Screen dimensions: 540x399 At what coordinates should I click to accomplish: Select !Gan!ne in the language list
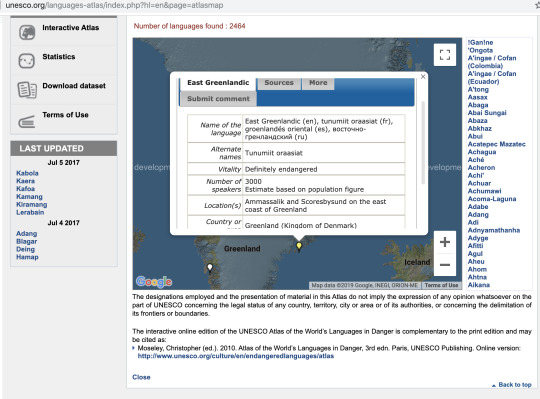[x=480, y=43]
